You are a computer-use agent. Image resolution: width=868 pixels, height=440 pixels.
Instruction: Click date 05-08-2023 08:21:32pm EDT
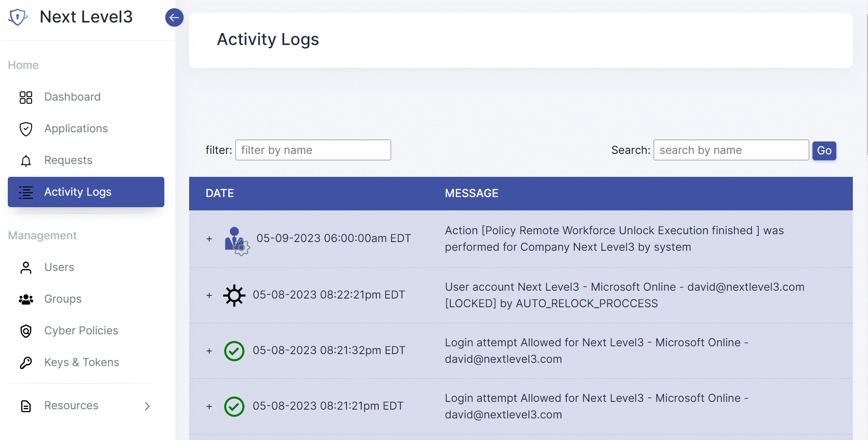329,350
